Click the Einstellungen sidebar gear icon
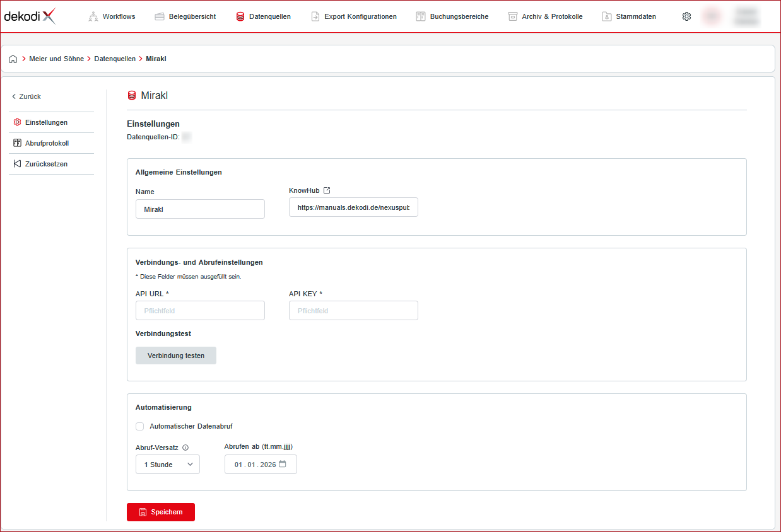 17,122
